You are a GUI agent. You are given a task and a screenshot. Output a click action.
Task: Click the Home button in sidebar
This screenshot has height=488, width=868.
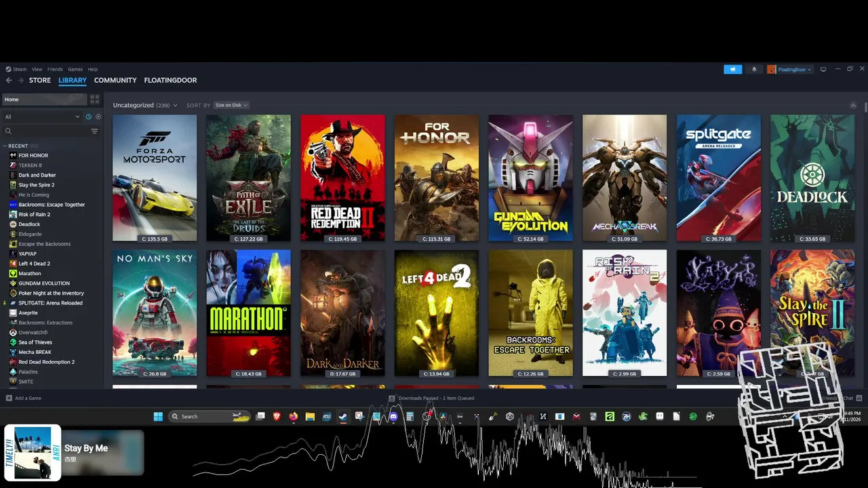[43, 99]
